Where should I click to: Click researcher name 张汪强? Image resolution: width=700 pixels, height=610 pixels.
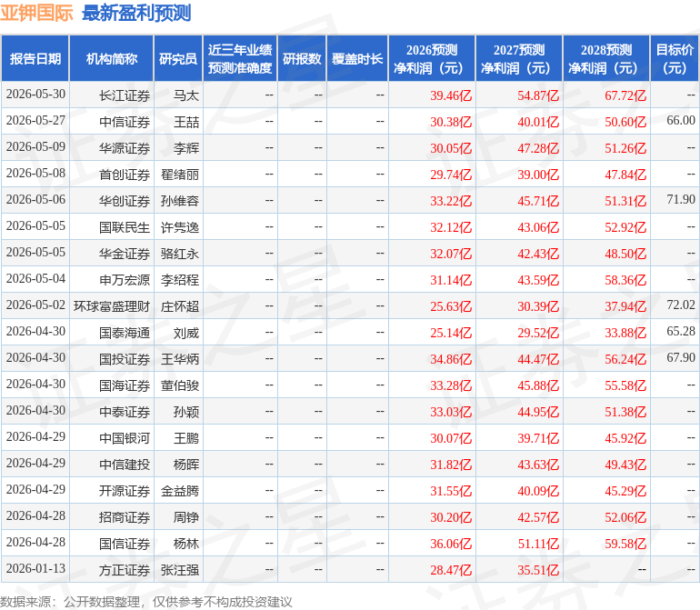click(180, 570)
